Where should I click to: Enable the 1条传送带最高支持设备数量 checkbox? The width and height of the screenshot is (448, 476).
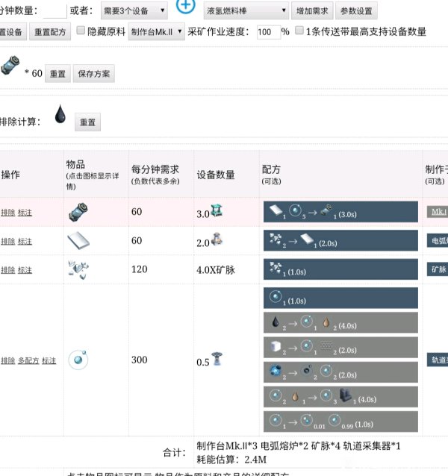[299, 31]
